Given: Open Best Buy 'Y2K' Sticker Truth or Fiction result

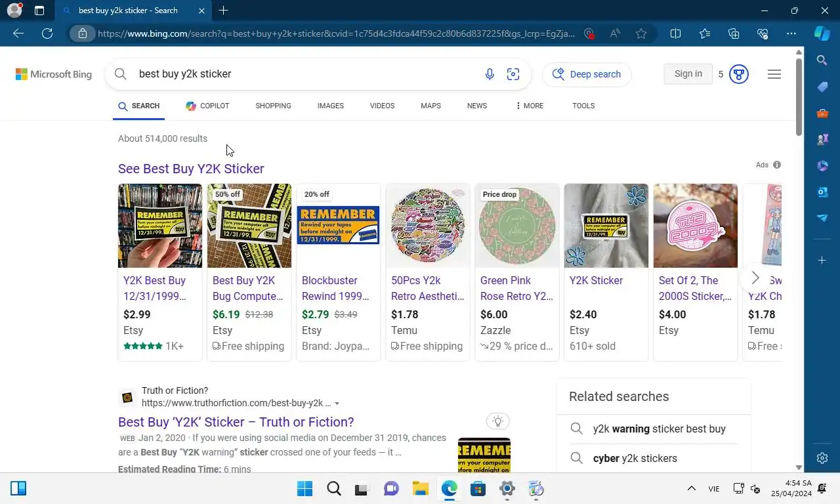Looking at the screenshot, I should (236, 422).
